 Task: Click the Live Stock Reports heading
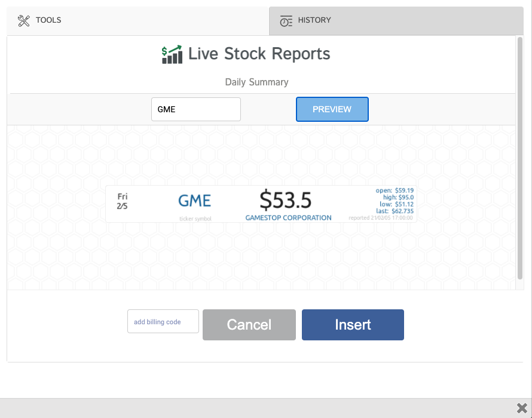[x=259, y=54]
